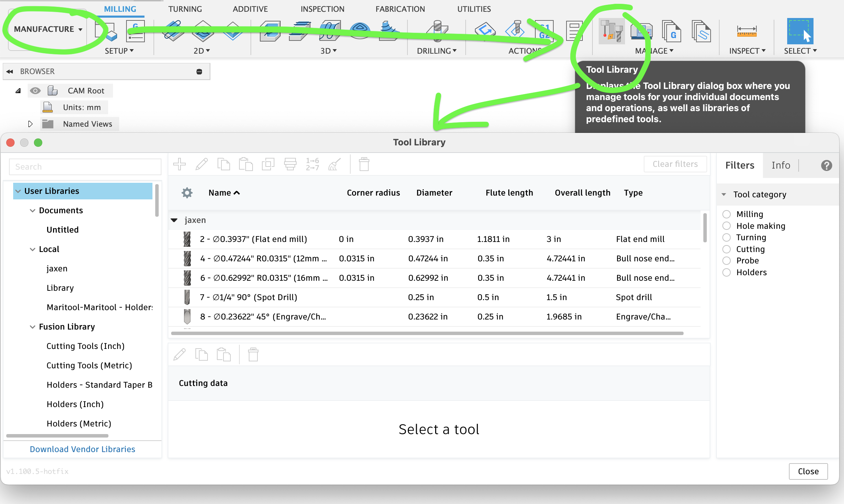Click the renumber tools icon
Viewport: 844px width, 504px height.
click(312, 164)
